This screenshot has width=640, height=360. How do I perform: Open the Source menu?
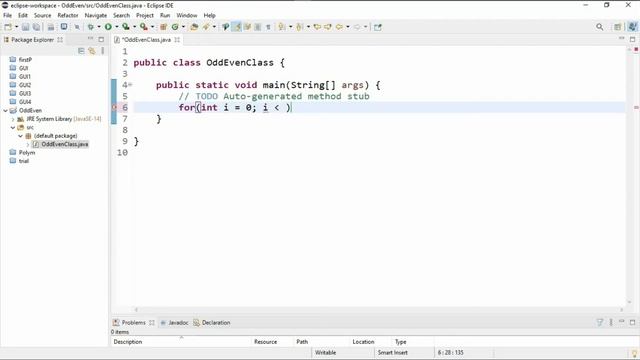pyautogui.click(x=42, y=15)
